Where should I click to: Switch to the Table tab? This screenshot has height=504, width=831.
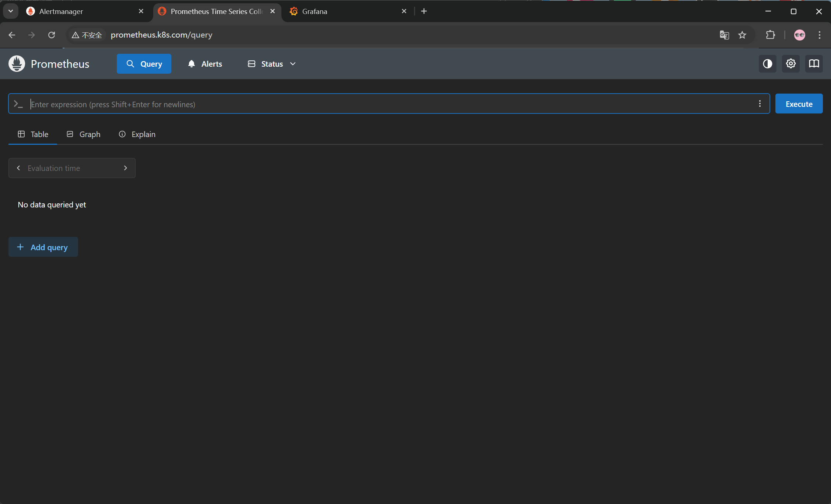click(33, 134)
